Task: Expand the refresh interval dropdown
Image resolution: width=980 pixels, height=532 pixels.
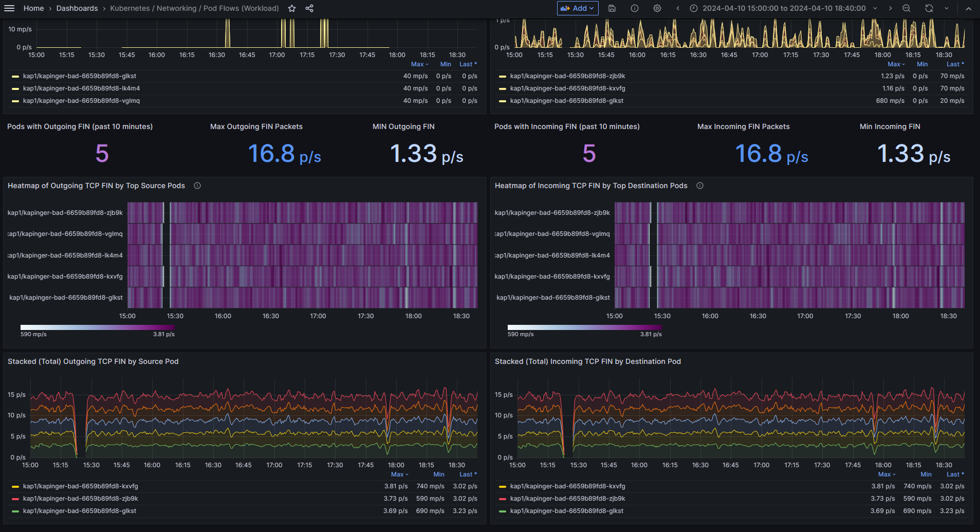Action: click(x=947, y=8)
